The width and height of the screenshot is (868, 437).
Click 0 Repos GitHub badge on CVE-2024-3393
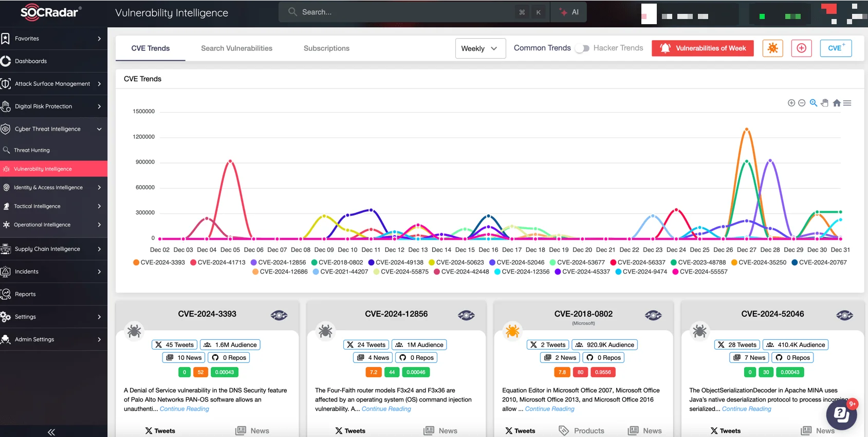(x=229, y=358)
